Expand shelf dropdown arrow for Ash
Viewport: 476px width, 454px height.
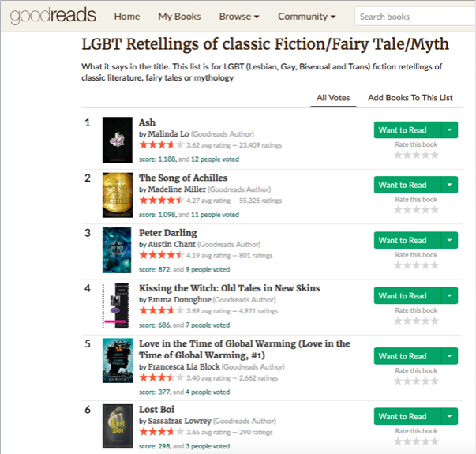tap(448, 130)
